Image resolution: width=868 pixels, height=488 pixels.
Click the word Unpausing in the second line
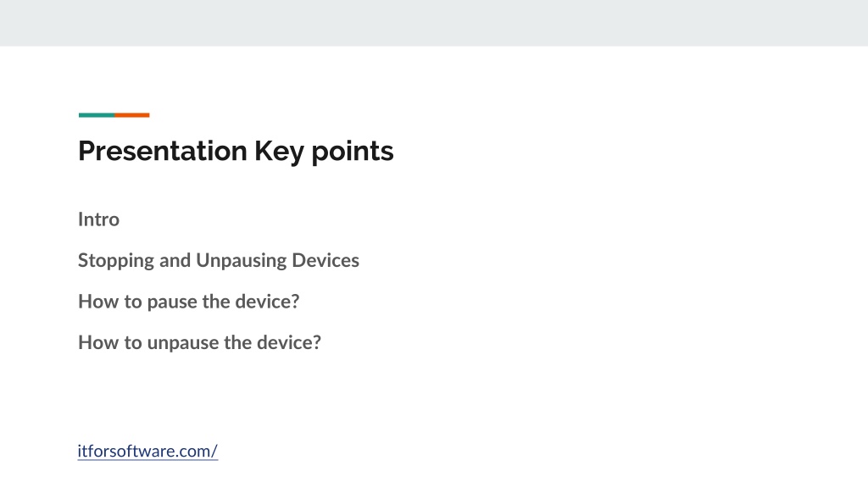click(x=242, y=261)
